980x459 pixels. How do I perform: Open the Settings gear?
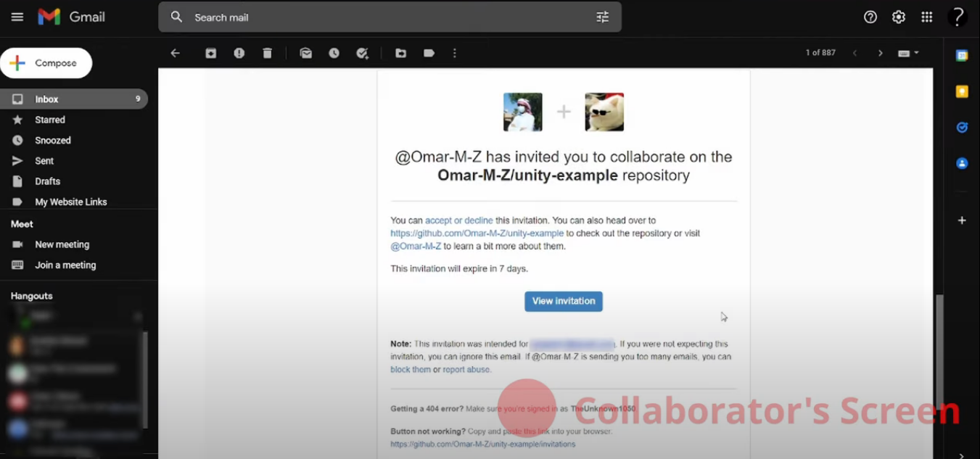899,17
